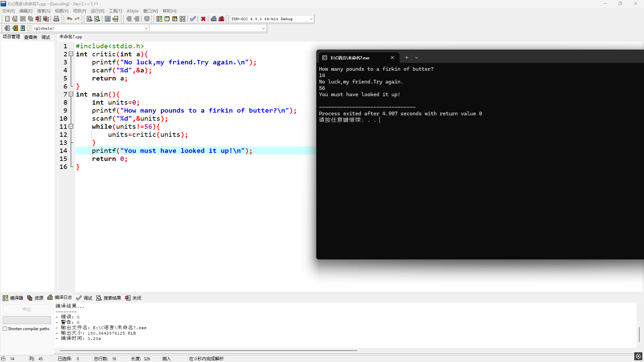
Task: Click the profile analysis chart icon
Action: click(214, 19)
